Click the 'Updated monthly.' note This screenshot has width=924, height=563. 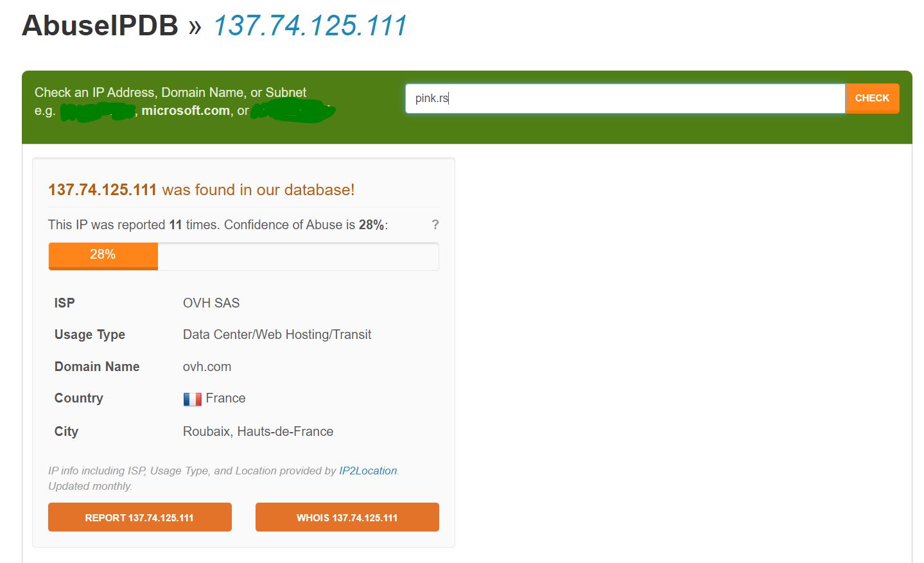[x=91, y=486]
